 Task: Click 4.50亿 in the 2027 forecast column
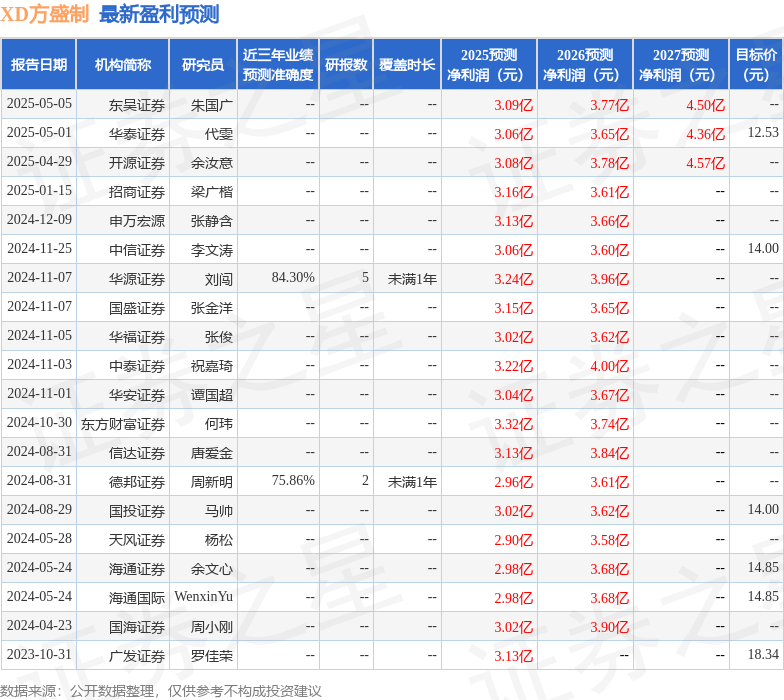pyautogui.click(x=706, y=105)
